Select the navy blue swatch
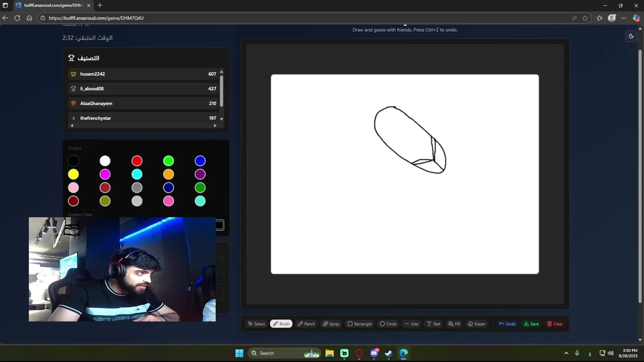 (169, 188)
